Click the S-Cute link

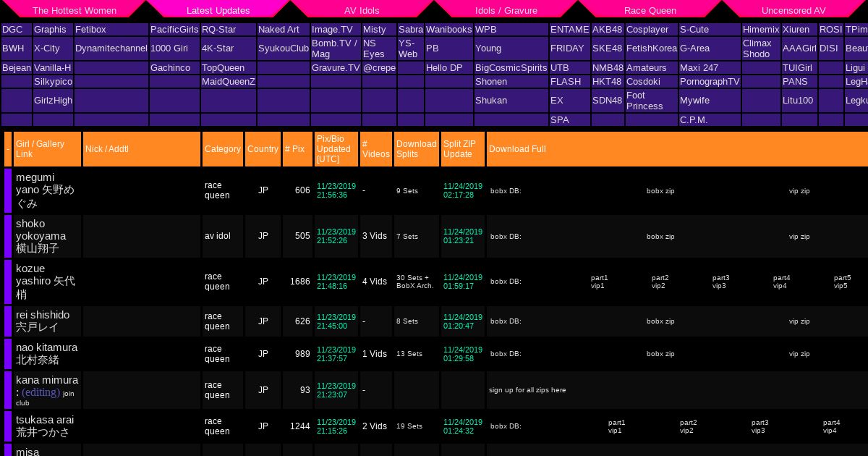694,30
